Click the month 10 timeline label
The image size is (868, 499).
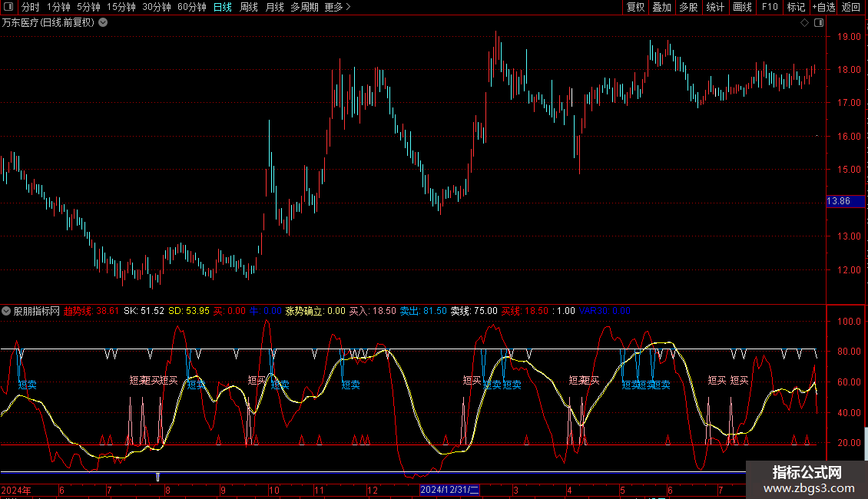click(x=274, y=490)
